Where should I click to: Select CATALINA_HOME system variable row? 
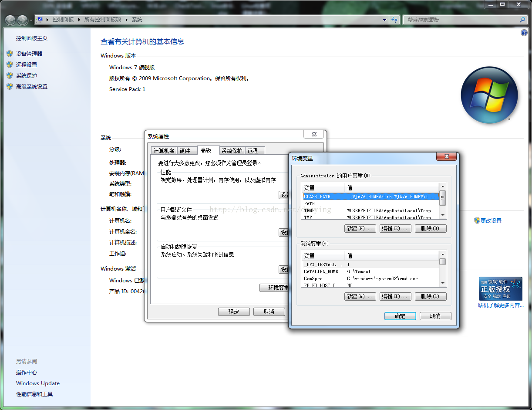pos(371,271)
